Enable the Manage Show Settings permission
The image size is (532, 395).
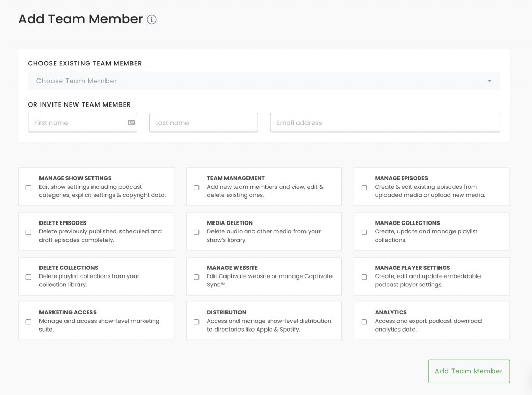pyautogui.click(x=28, y=188)
